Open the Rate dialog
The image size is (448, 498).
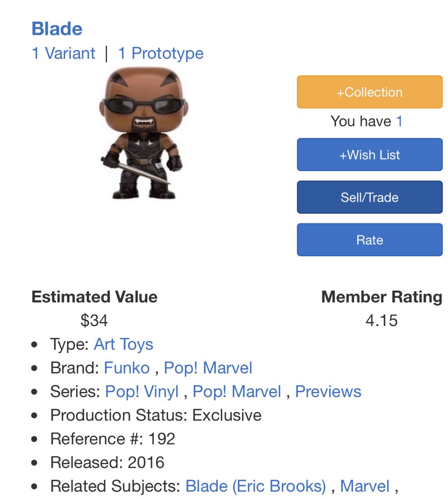coord(369,240)
